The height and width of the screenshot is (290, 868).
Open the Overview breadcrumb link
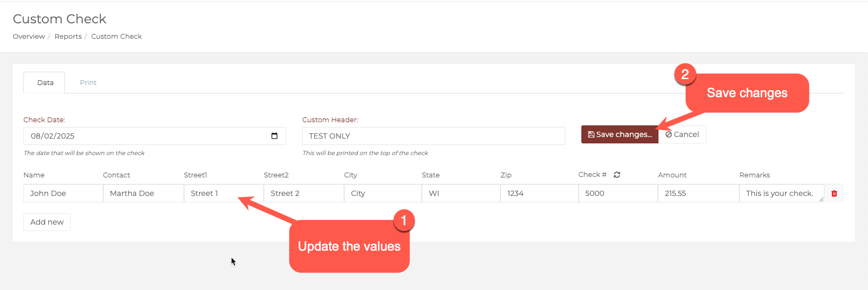click(x=29, y=37)
